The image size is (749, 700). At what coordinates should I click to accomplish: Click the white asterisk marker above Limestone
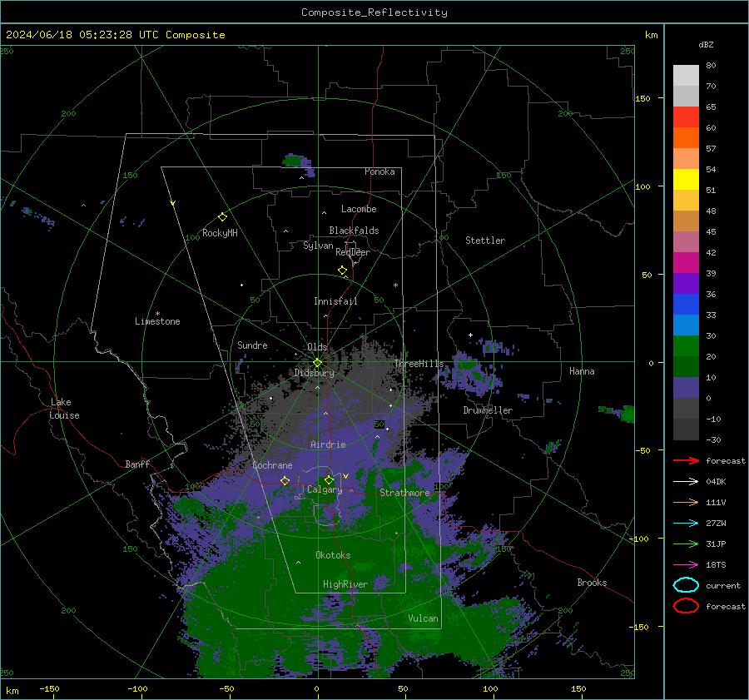click(157, 314)
